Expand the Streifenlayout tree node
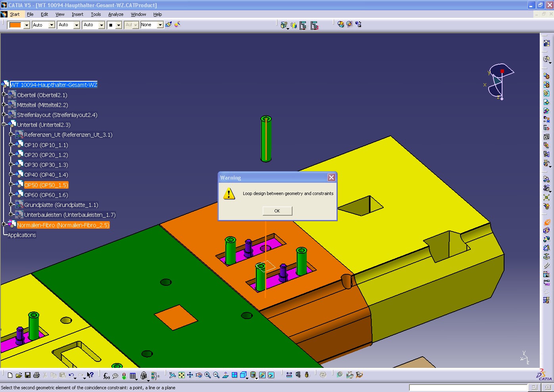The image size is (554, 392). click(x=4, y=115)
